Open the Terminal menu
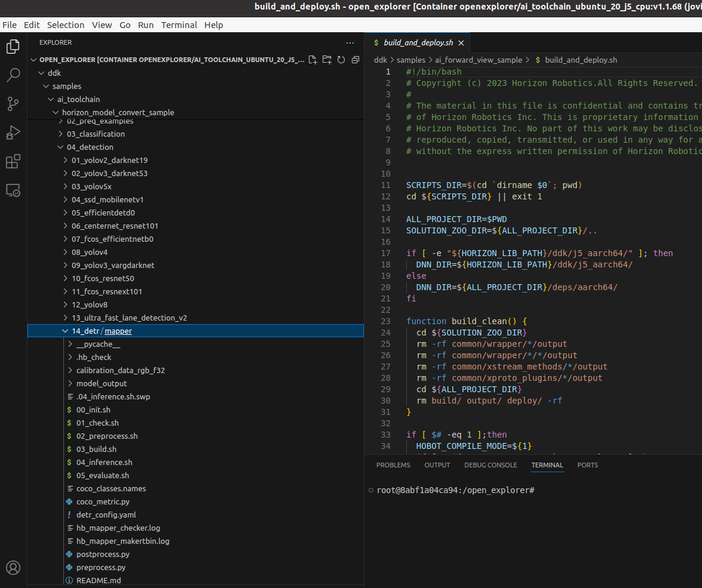The width and height of the screenshot is (702, 588). coord(179,25)
